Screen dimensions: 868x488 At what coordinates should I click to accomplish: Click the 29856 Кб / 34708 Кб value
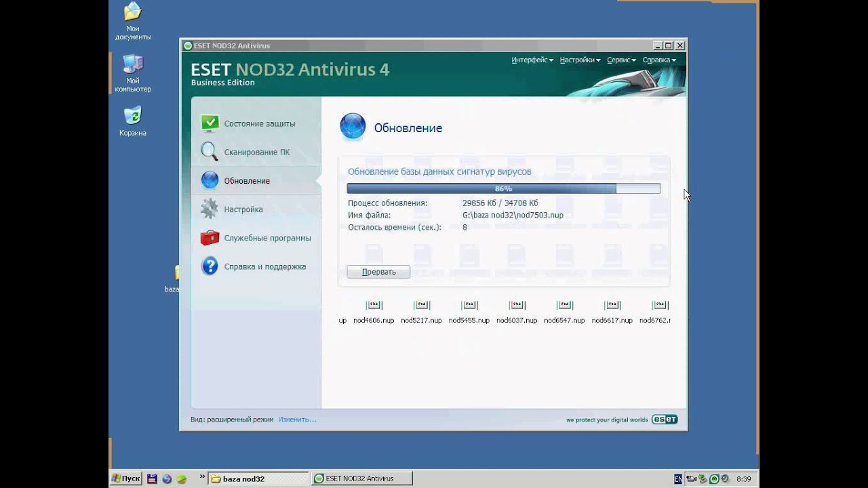(x=500, y=203)
